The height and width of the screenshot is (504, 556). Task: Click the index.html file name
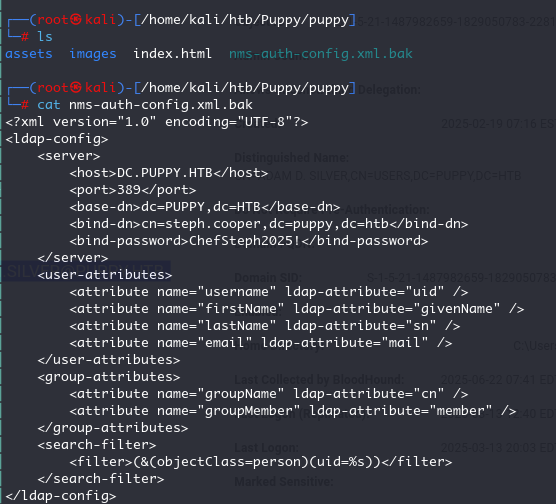172,54
